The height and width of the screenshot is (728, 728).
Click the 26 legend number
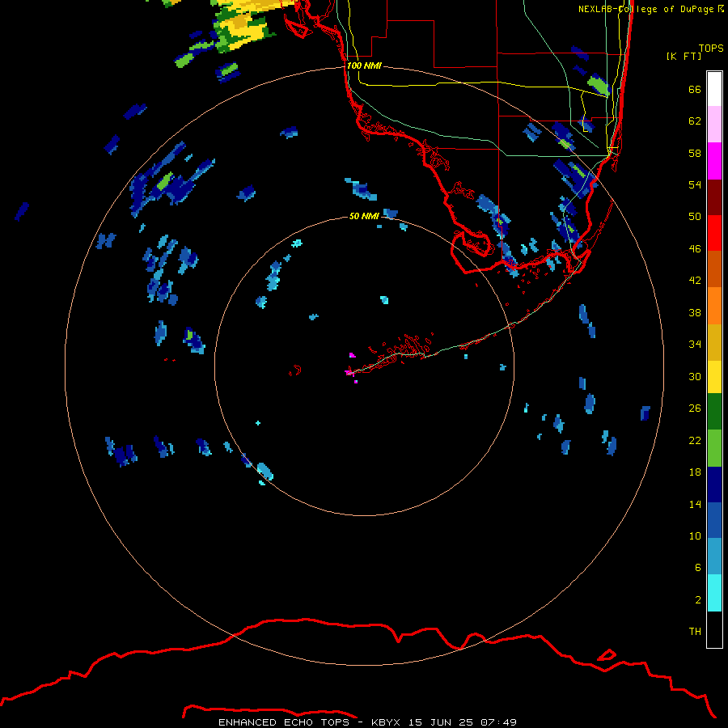[695, 408]
